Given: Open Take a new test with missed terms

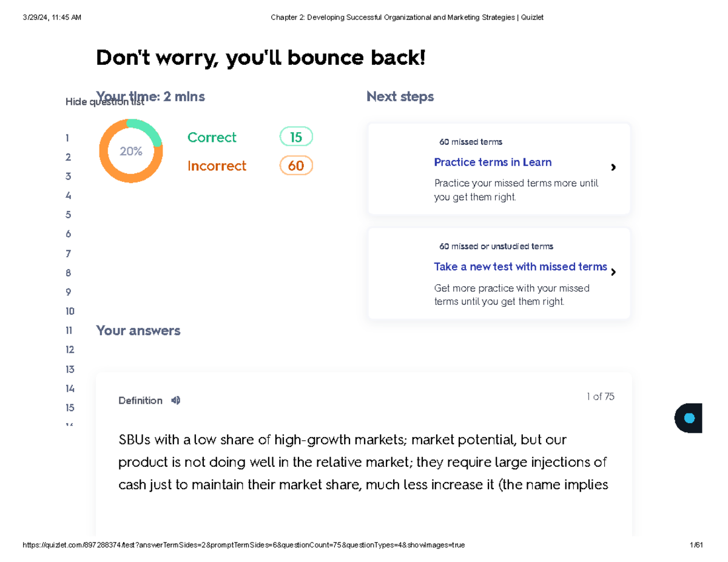Looking at the screenshot, I should (x=520, y=267).
